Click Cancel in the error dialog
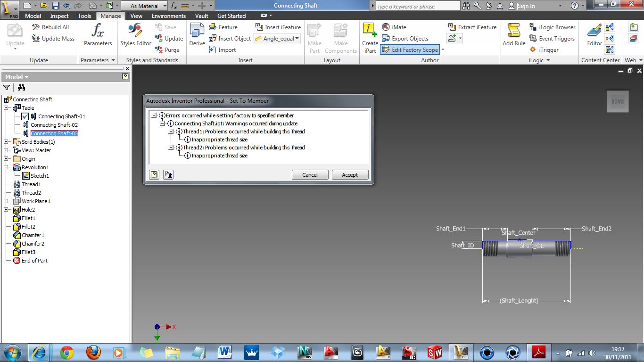 tap(310, 174)
